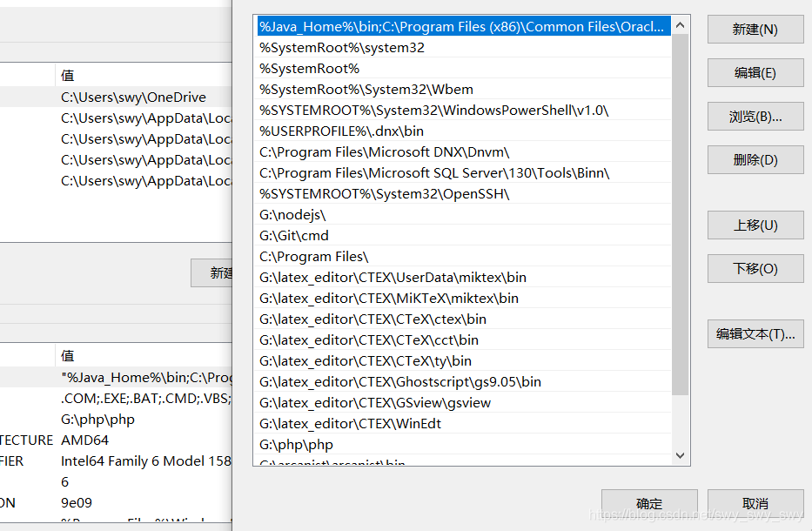Select the 9e09 value row
Viewport: 812px width, 531px height.
[x=116, y=502]
